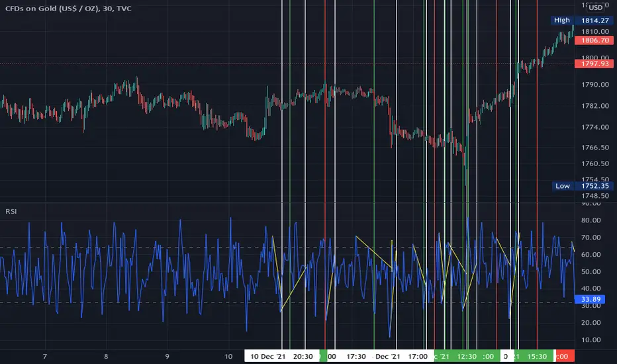Click the 1760.50 price axis value

(595, 163)
